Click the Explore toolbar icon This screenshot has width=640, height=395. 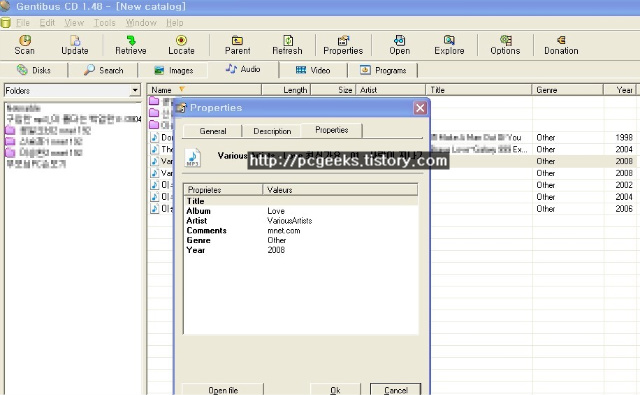coord(449,44)
